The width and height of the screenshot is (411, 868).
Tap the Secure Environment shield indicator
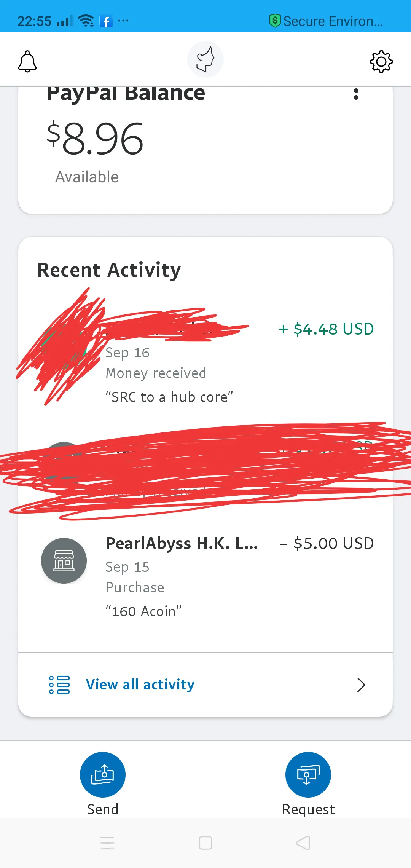(x=275, y=21)
